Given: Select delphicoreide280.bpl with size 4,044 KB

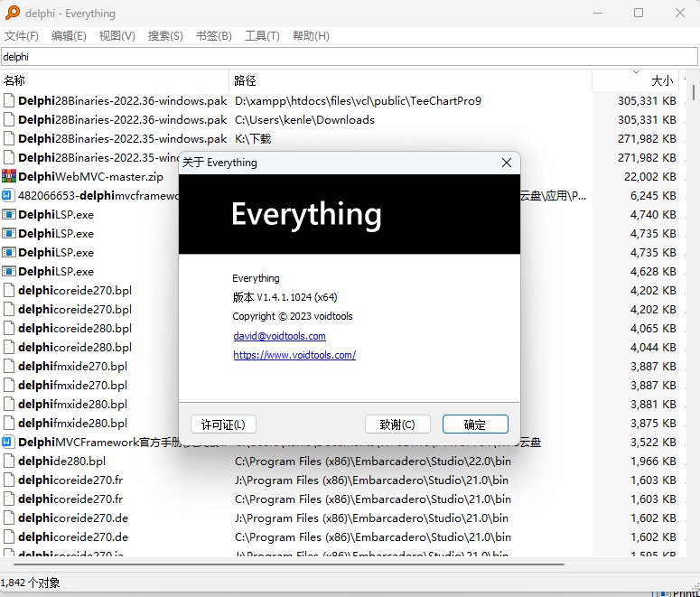Looking at the screenshot, I should click(75, 347).
